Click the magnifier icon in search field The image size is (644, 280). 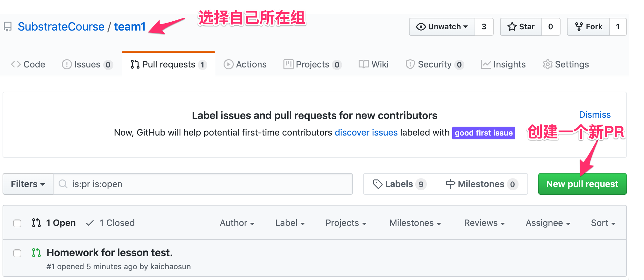(63, 184)
